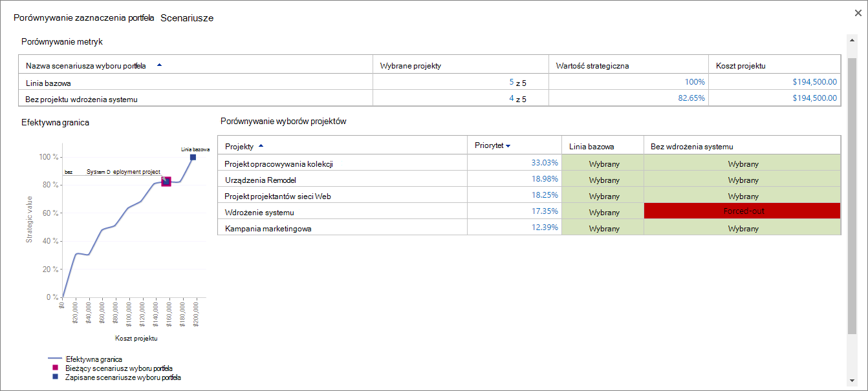Click the Efektywna granica legend line

point(55,359)
